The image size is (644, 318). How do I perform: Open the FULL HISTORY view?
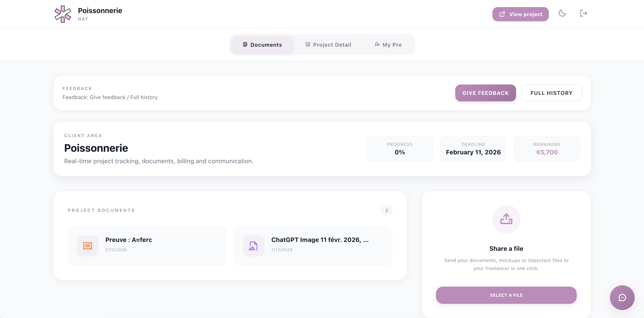point(551,93)
